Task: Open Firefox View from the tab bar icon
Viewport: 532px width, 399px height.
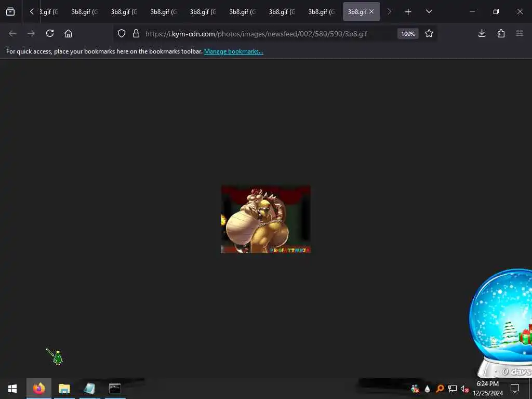Action: coord(10,11)
